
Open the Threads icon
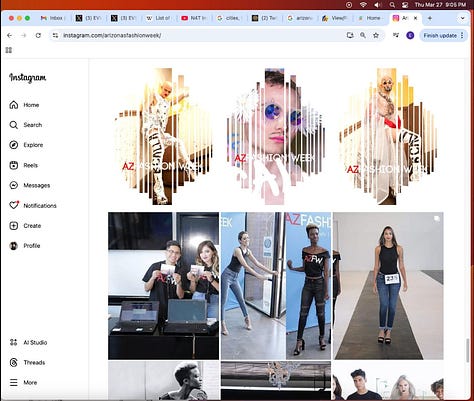(x=14, y=363)
